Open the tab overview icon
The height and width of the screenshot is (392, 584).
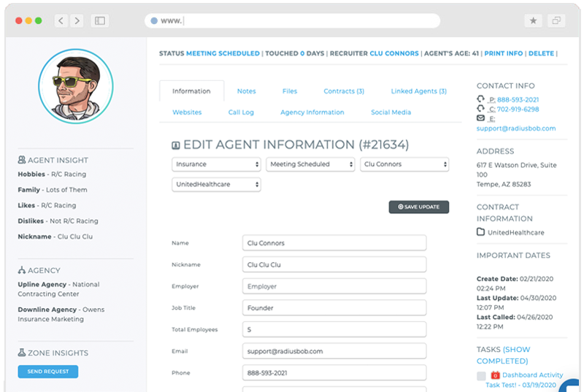click(556, 21)
